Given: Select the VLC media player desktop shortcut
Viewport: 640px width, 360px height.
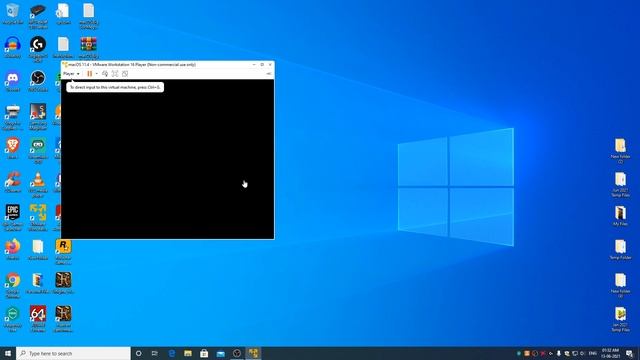Looking at the screenshot, I should pyautogui.click(x=38, y=184).
